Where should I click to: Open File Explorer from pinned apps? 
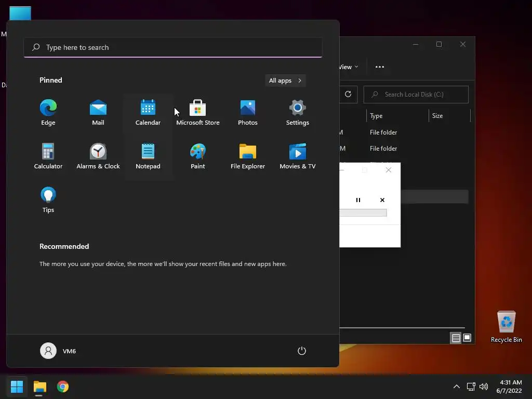point(248,156)
